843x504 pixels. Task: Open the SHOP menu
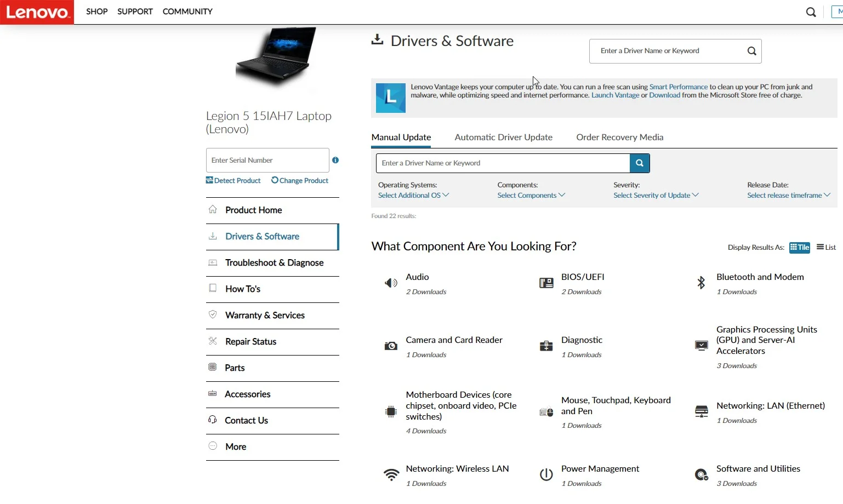pos(97,12)
